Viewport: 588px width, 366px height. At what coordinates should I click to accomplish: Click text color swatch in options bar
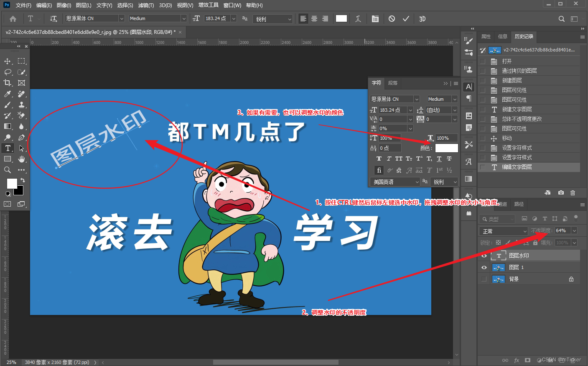pos(341,18)
